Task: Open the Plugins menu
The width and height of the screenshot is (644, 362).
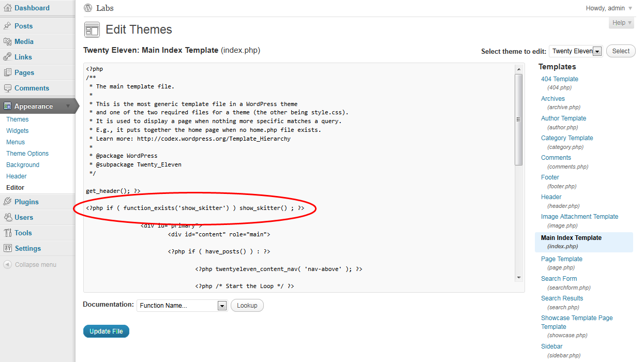Action: coord(26,202)
